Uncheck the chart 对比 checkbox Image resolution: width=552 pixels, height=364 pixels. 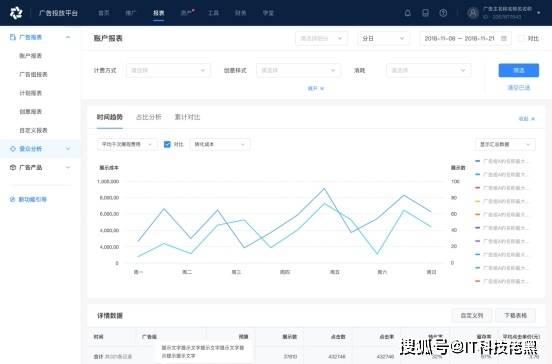pos(167,144)
